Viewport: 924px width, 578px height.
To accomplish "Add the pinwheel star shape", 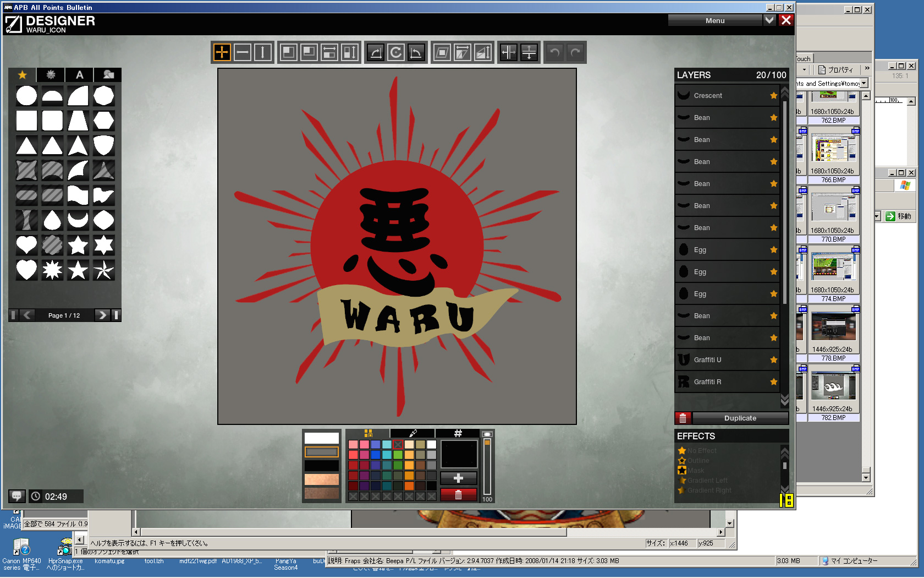I will click(103, 270).
